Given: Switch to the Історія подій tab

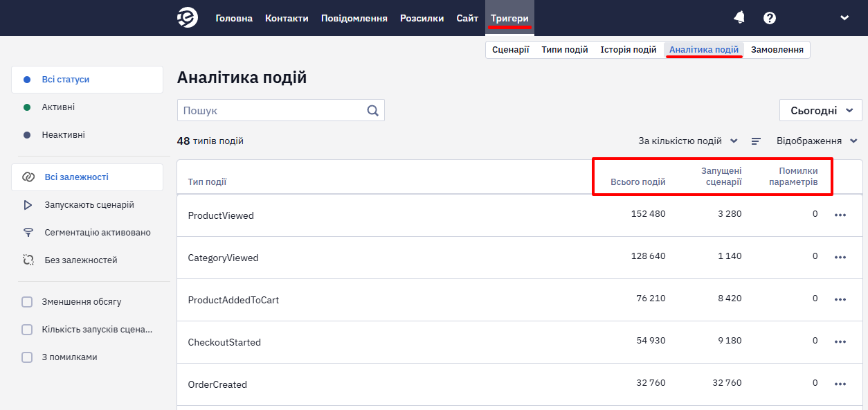Looking at the screenshot, I should (629, 50).
